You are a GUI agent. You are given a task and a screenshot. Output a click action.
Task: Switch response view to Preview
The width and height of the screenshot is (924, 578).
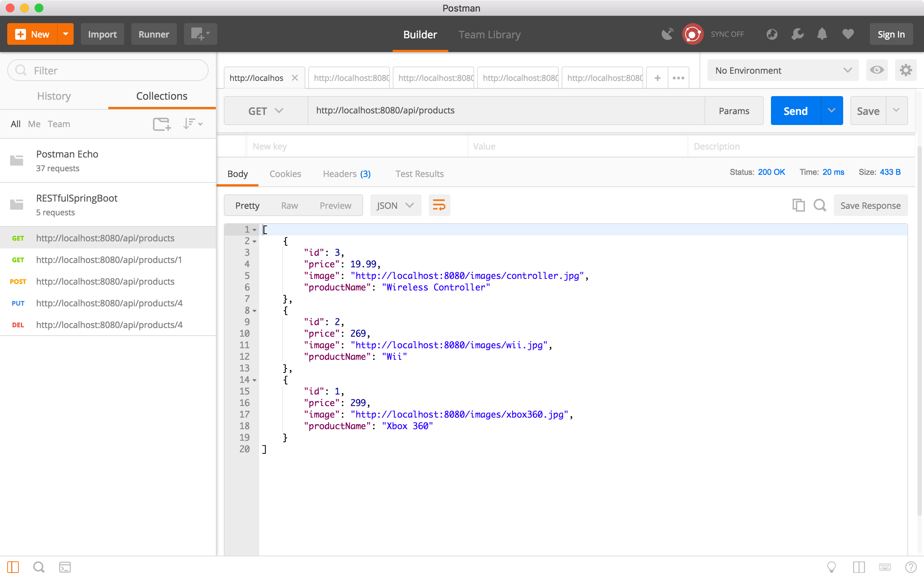click(x=335, y=206)
